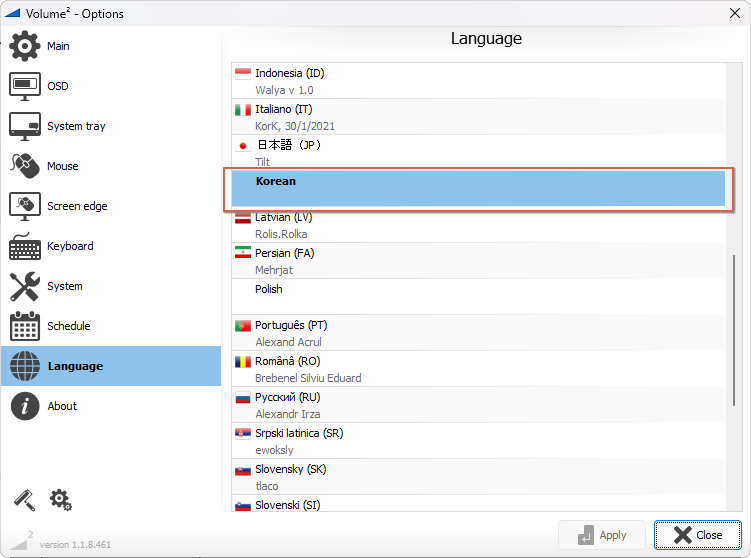Switch to the Main settings page
751x558 pixels.
click(x=111, y=46)
